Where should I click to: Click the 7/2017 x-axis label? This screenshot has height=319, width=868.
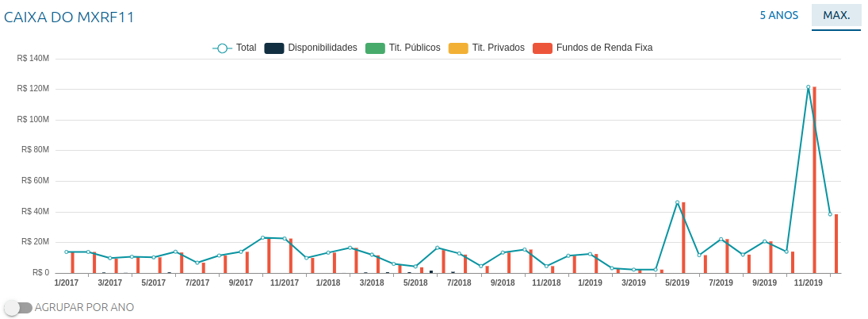[197, 282]
